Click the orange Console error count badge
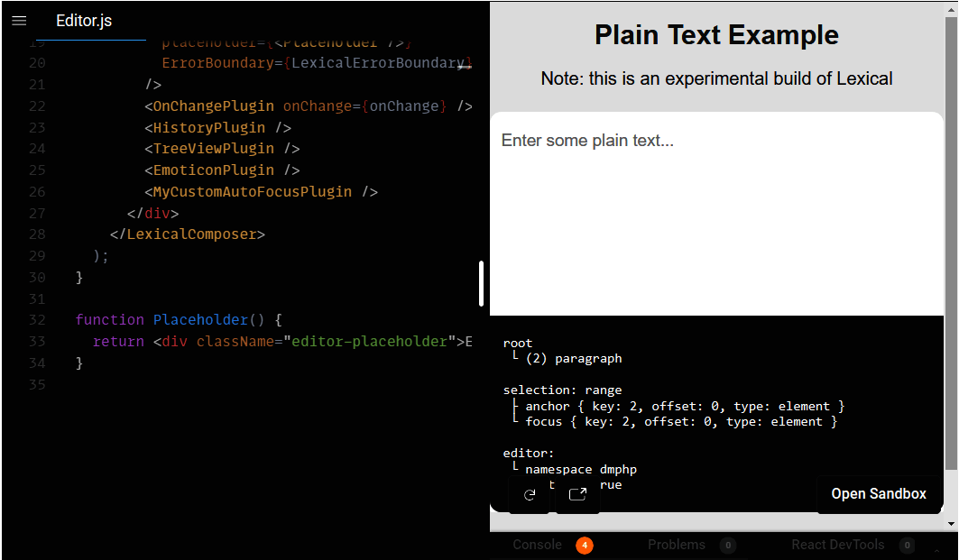The height and width of the screenshot is (560, 959). (585, 545)
